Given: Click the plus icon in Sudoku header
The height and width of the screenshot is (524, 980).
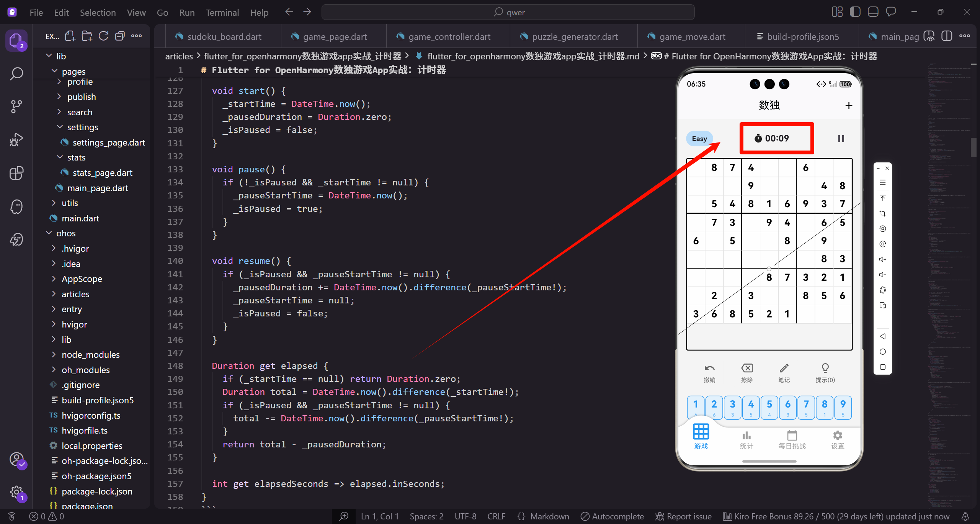Looking at the screenshot, I should pos(849,105).
